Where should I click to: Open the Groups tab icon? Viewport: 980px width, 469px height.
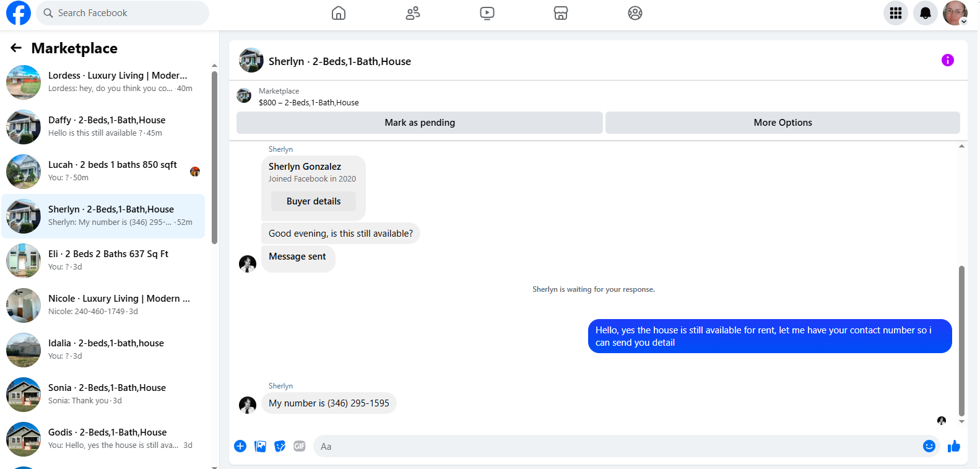635,13
